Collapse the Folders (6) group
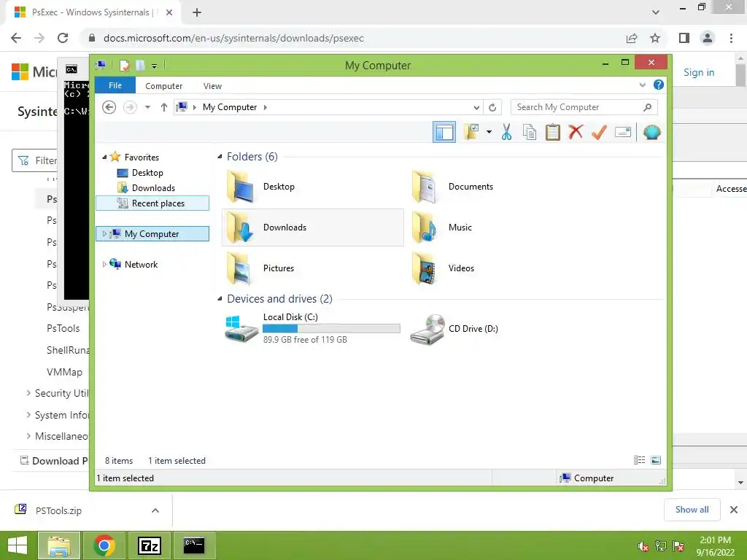The height and width of the screenshot is (560, 747). pos(220,157)
